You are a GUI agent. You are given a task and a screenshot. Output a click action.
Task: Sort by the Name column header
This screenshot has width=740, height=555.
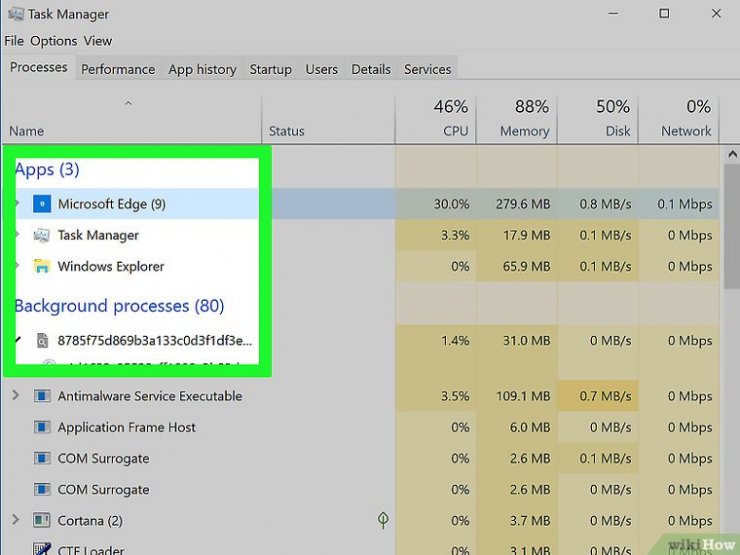[132, 120]
